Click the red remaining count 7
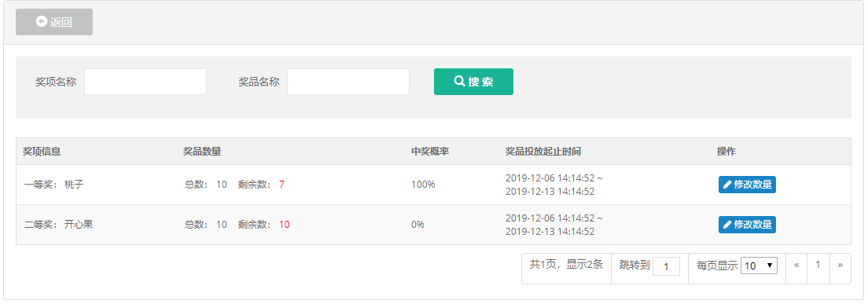This screenshot has width=868, height=304. [281, 185]
